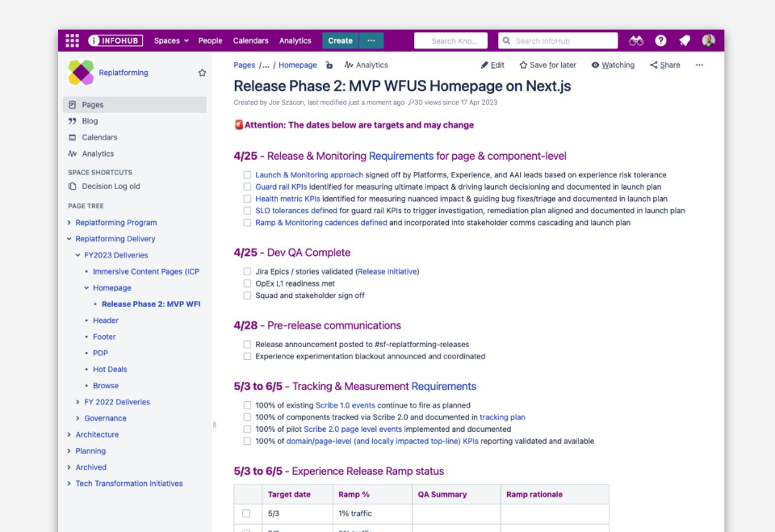
Task: Open the Browse page in tree
Action: click(105, 386)
